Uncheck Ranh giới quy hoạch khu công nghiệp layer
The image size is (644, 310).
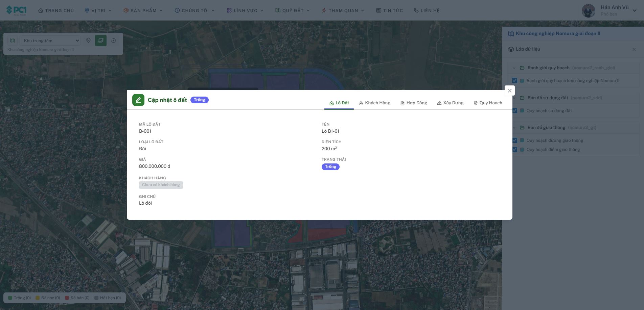pos(514,81)
